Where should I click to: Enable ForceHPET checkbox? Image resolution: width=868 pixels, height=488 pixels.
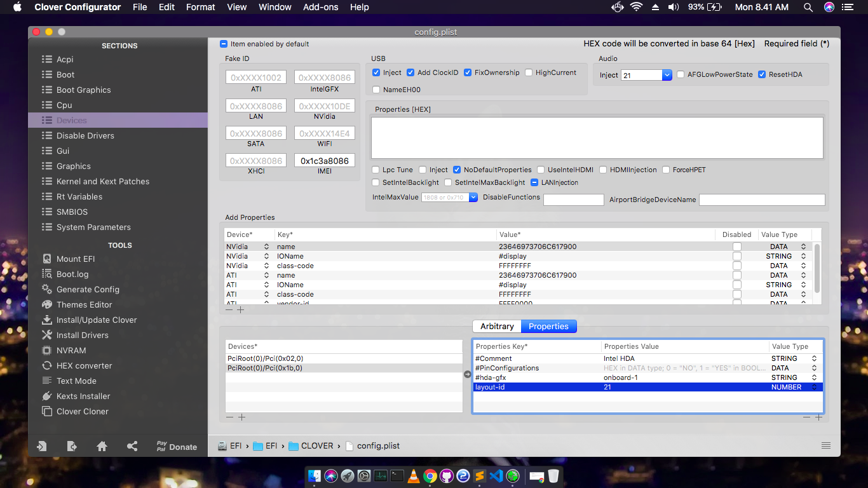(x=667, y=170)
